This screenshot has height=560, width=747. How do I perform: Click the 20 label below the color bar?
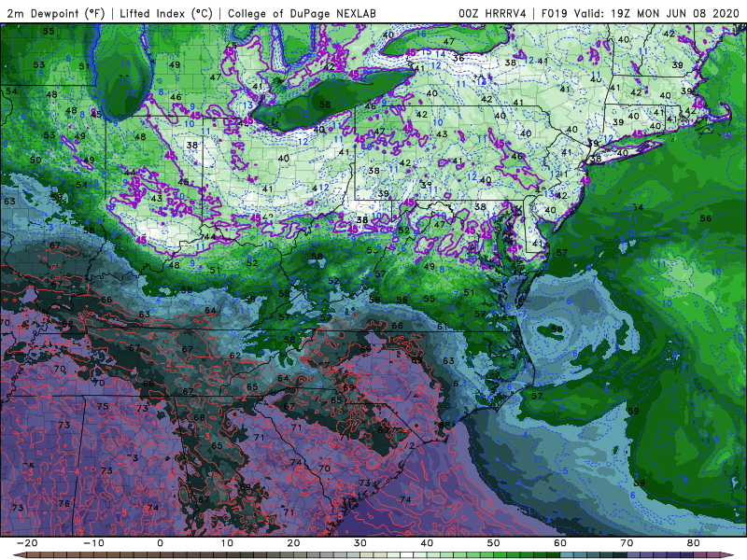[x=293, y=543]
